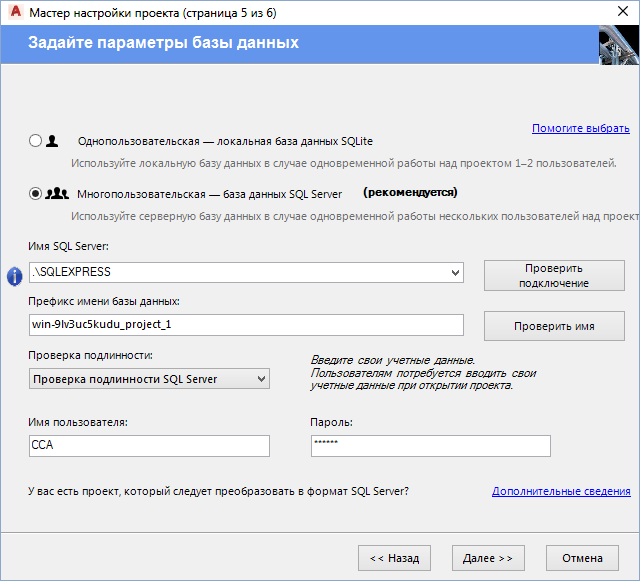Click the multi-user group icon
The image size is (640, 581).
coord(57,193)
